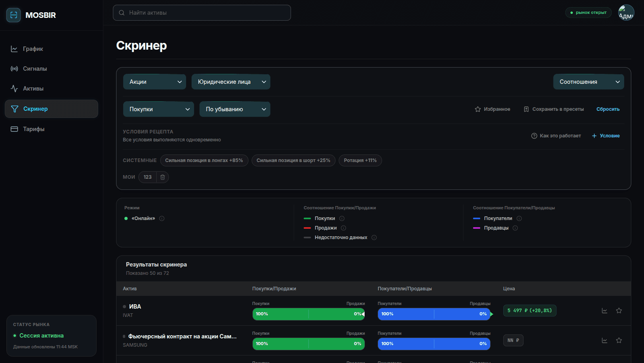Open the Как это работает help
The height and width of the screenshot is (363, 644).
pyautogui.click(x=556, y=136)
